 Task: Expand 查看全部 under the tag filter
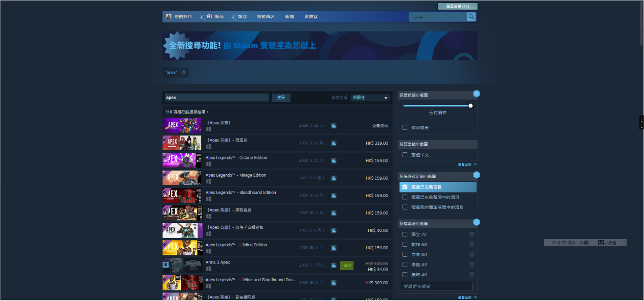467,297
